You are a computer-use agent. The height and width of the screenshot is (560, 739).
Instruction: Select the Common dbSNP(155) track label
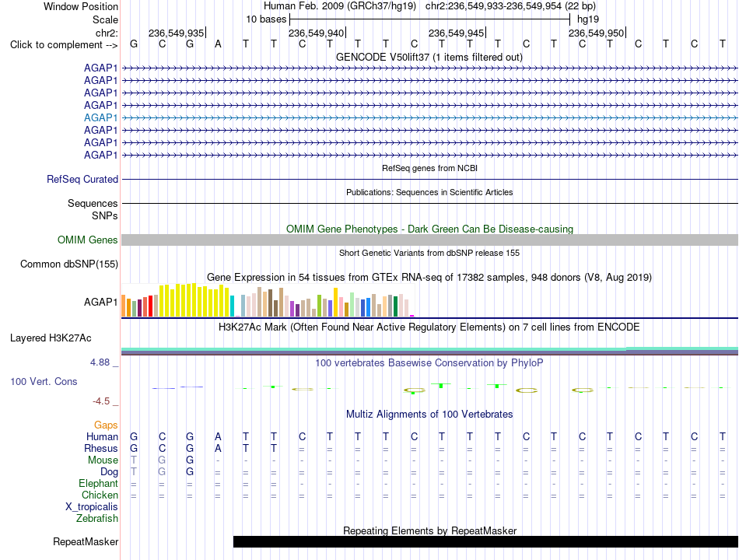click(x=69, y=264)
